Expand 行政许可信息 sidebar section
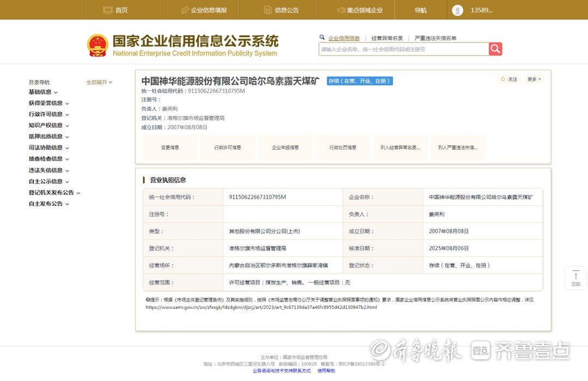The image size is (588, 381). pyautogui.click(x=49, y=114)
